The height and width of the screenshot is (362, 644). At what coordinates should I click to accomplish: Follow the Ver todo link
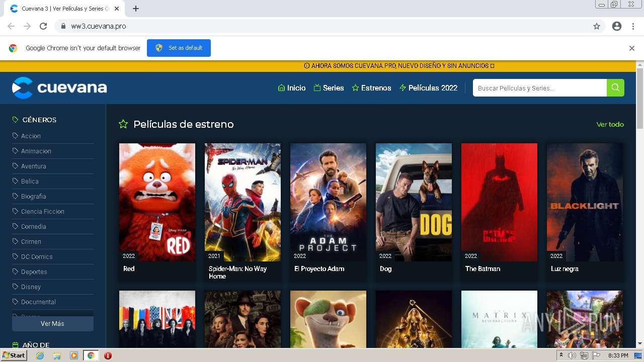(x=610, y=124)
